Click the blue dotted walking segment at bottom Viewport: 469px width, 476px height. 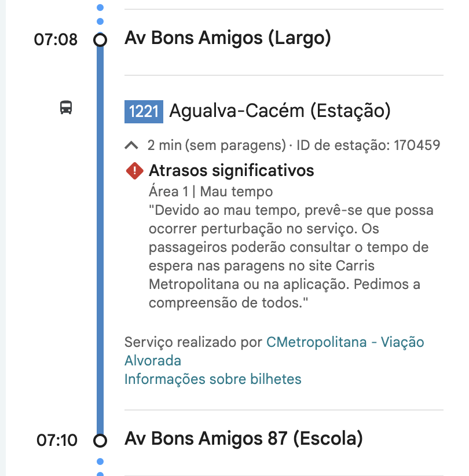tap(100, 466)
